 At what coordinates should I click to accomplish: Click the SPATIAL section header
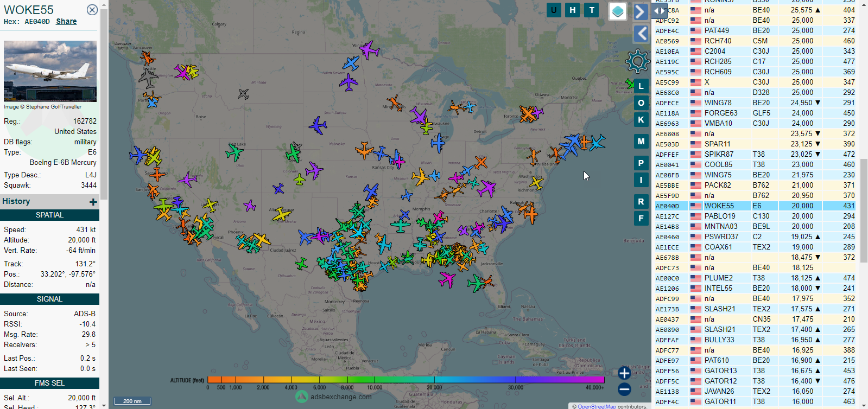tap(49, 215)
